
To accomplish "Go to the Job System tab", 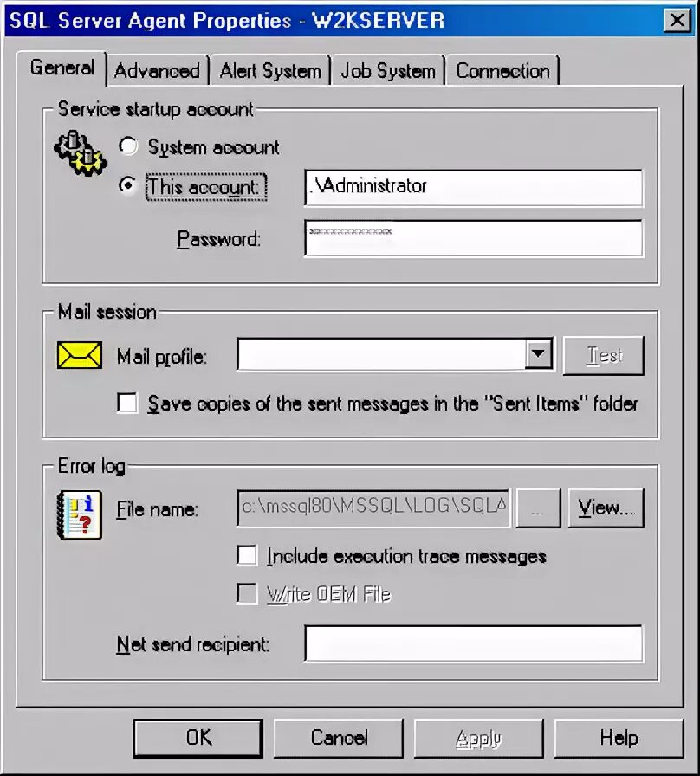I will tap(387, 71).
